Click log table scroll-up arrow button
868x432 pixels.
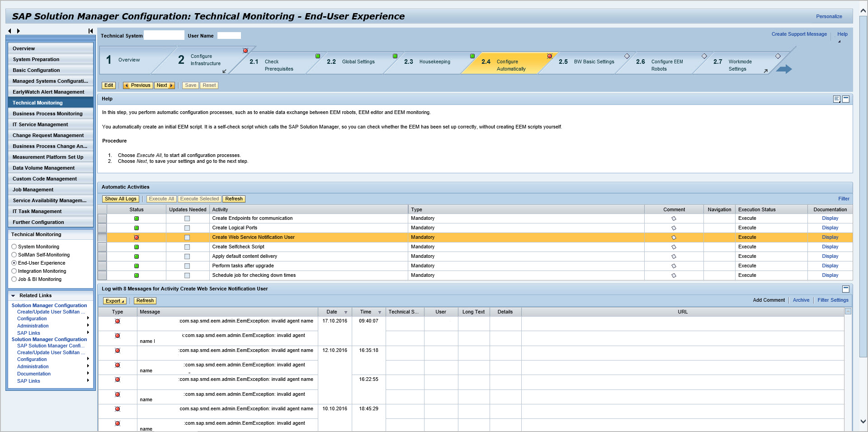click(x=848, y=312)
